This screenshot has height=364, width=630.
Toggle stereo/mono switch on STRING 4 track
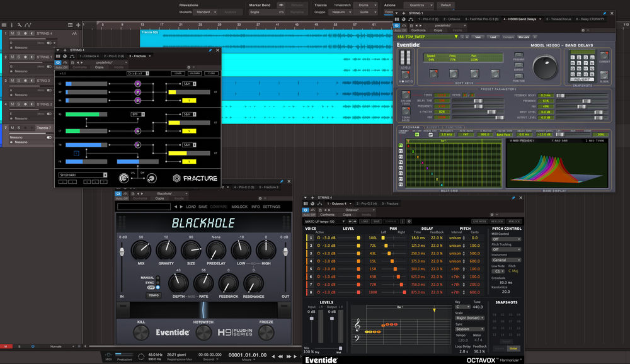(x=49, y=43)
